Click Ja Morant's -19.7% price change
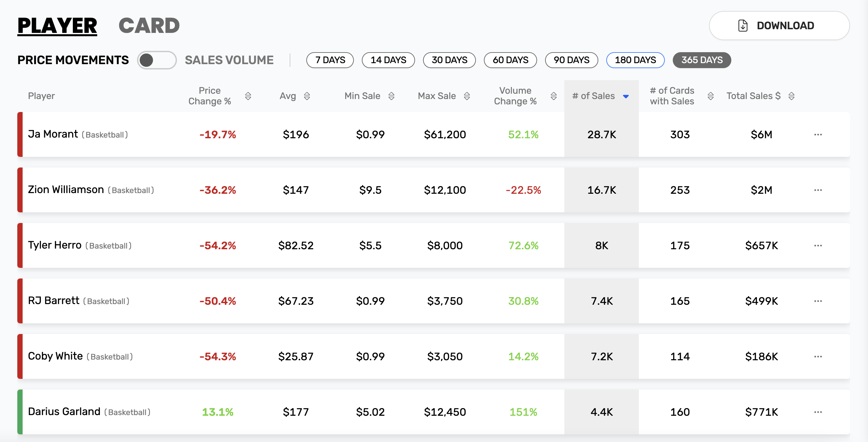 pos(218,135)
